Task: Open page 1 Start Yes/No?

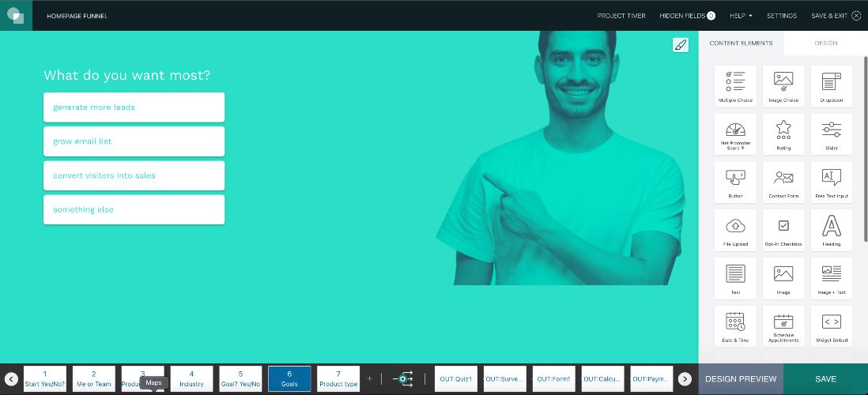Action: click(x=45, y=379)
